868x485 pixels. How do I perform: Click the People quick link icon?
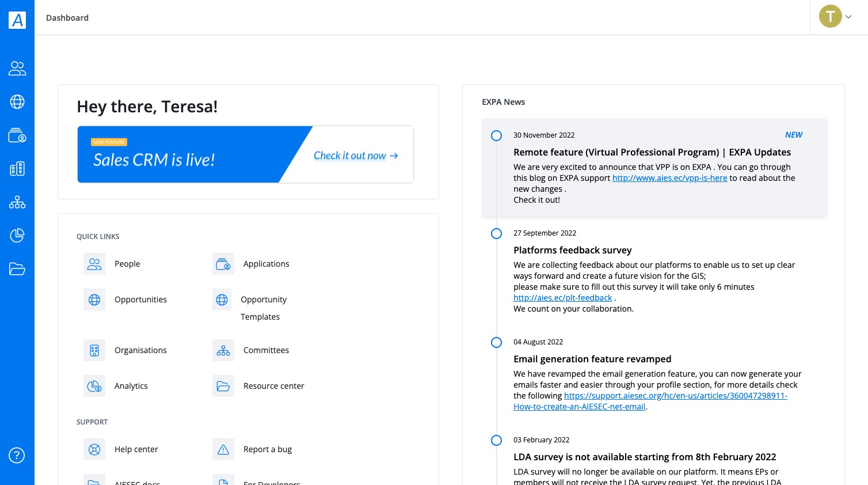pyautogui.click(x=94, y=264)
